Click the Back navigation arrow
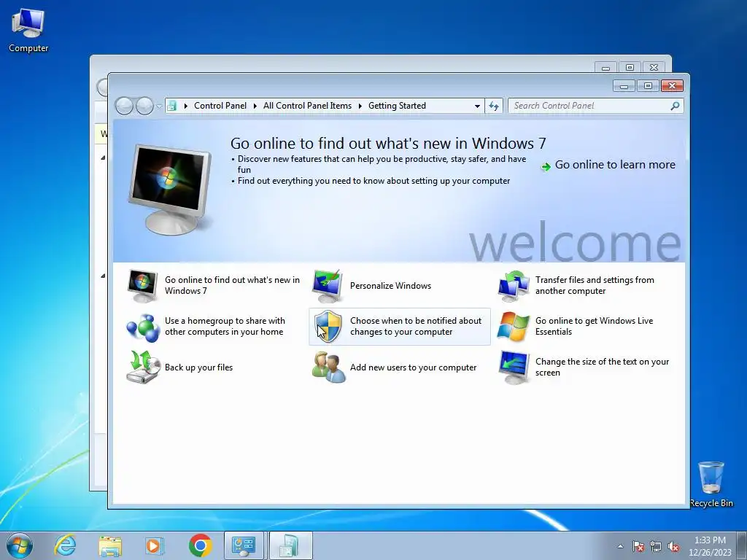Image resolution: width=747 pixels, height=560 pixels. [x=124, y=106]
